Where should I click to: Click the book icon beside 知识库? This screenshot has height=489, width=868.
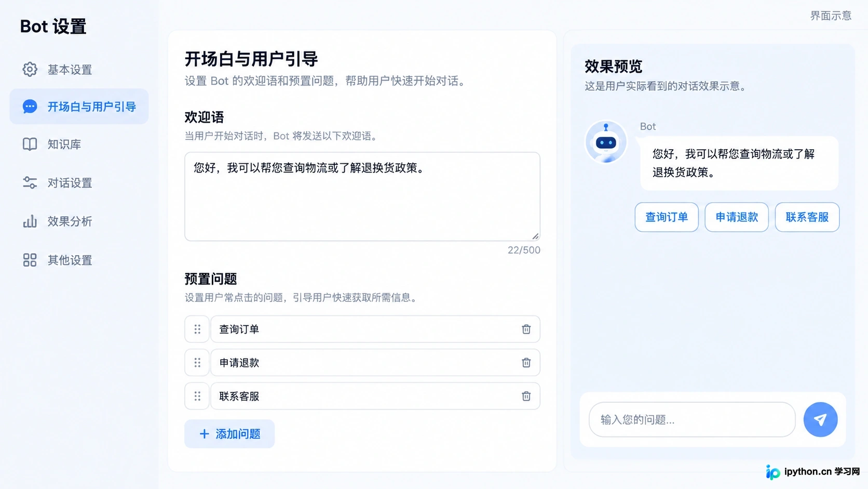(30, 144)
